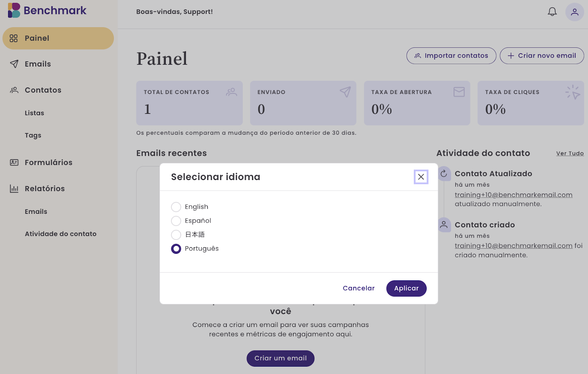The width and height of the screenshot is (588, 374).
Task: Close the Selecionar idioma dialog
Action: point(421,177)
